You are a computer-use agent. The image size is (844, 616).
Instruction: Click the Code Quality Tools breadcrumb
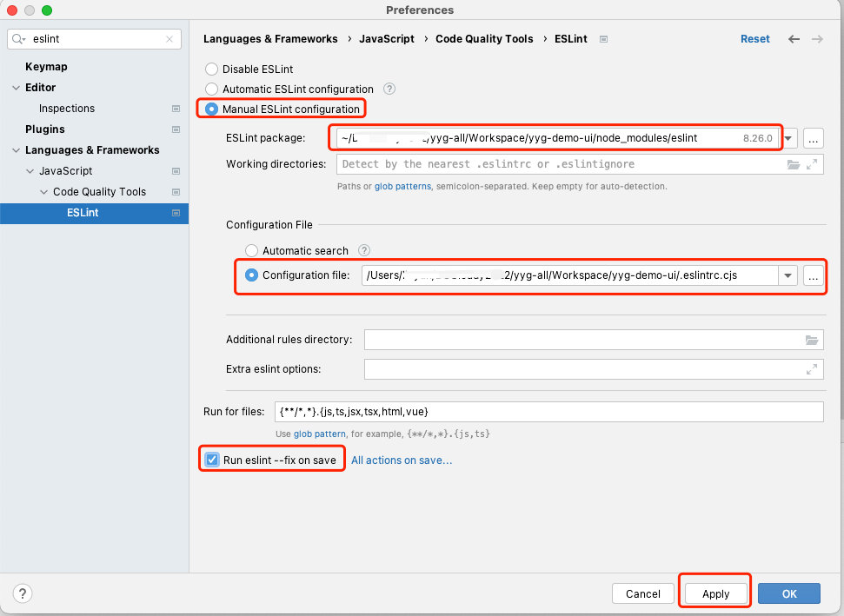pyautogui.click(x=484, y=39)
